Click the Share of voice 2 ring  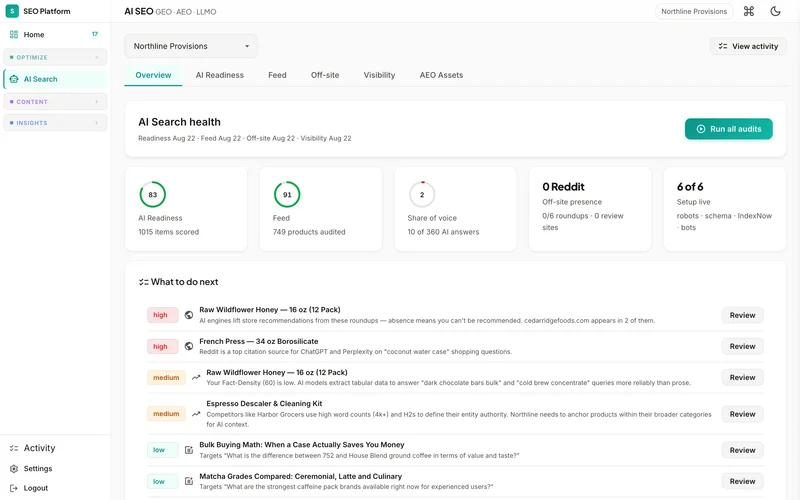(x=422, y=194)
